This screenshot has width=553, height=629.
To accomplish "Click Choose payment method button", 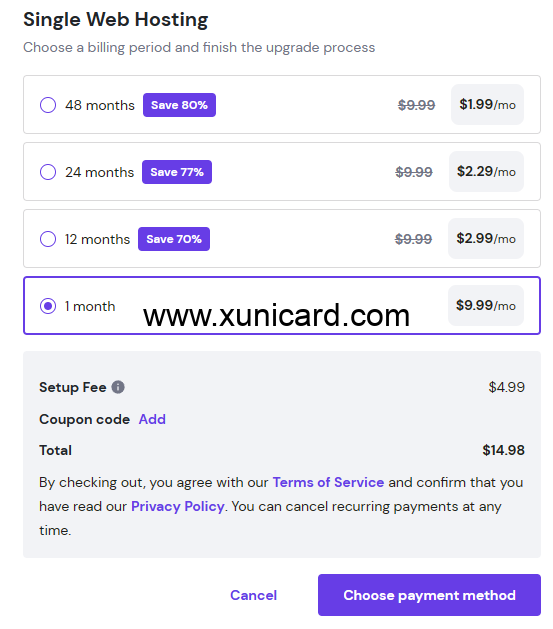I will (429, 595).
